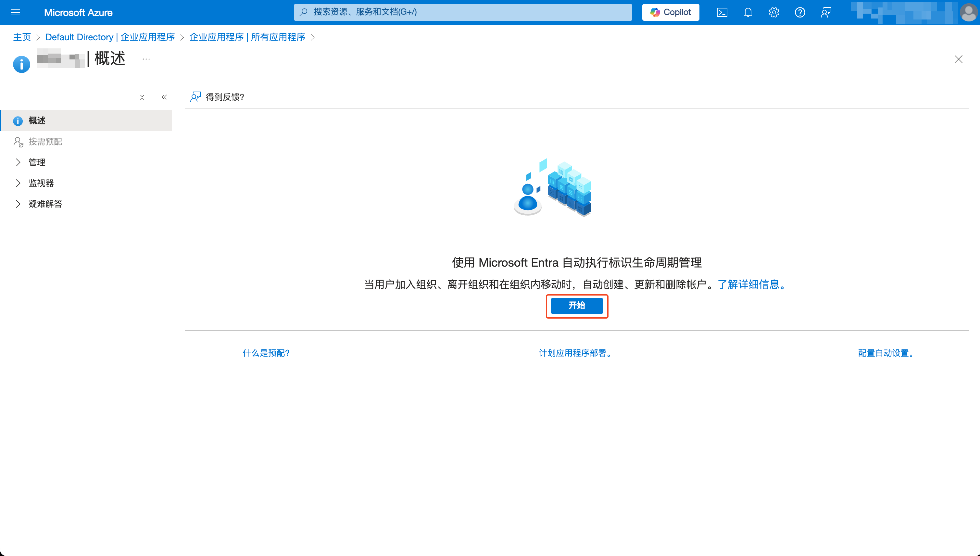This screenshot has height=556, width=980.
Task: Click the 得到反馈 feedback icon
Action: click(x=195, y=97)
